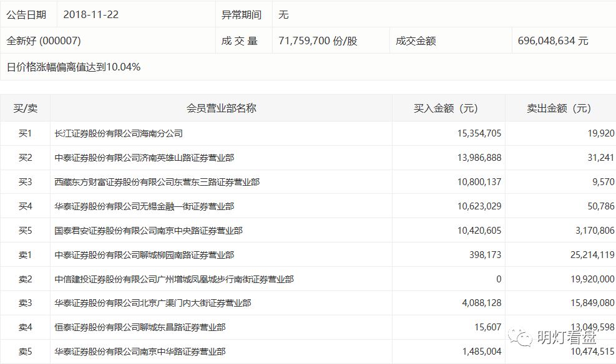Click the 卖5 rank cell

tap(25, 352)
